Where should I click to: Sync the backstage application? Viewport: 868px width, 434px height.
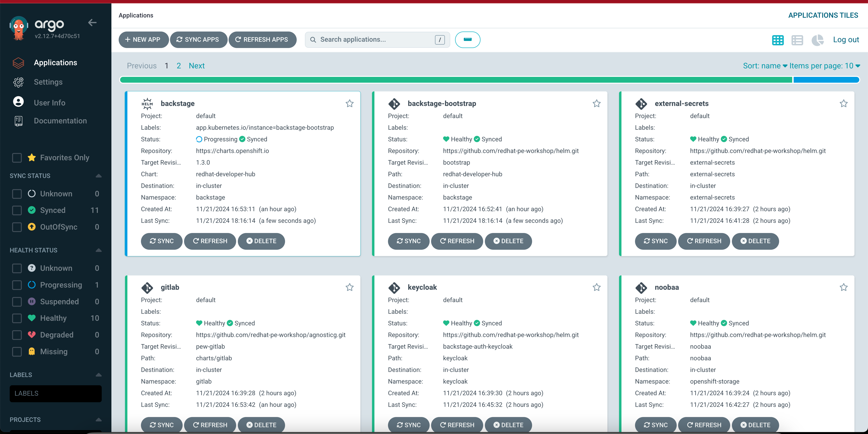161,241
